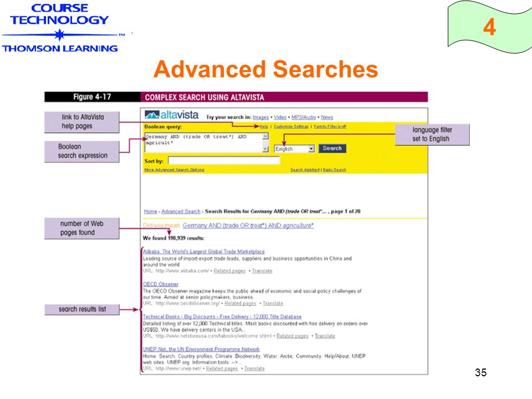Click the http://www.unep.net/ URL text
Screen dimensions: 532x399
(x=178, y=369)
